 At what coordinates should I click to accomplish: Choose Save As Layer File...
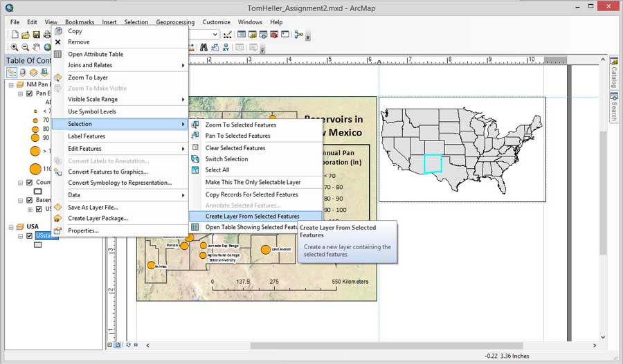pos(120,207)
